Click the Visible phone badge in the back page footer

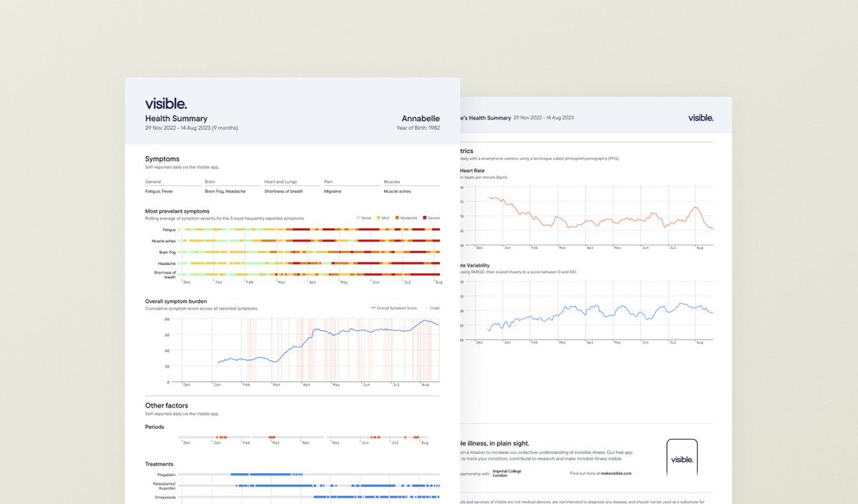(x=682, y=458)
